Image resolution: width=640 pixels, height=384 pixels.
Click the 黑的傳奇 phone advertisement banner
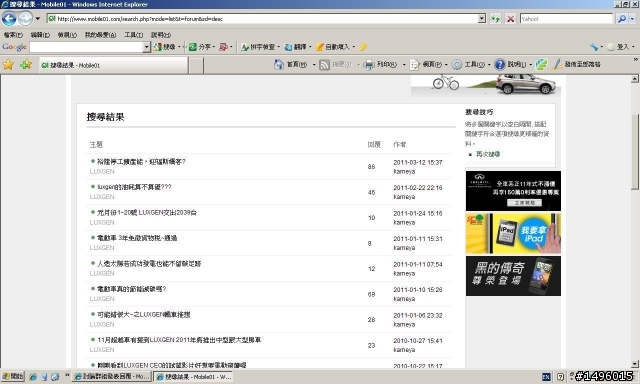point(513,276)
